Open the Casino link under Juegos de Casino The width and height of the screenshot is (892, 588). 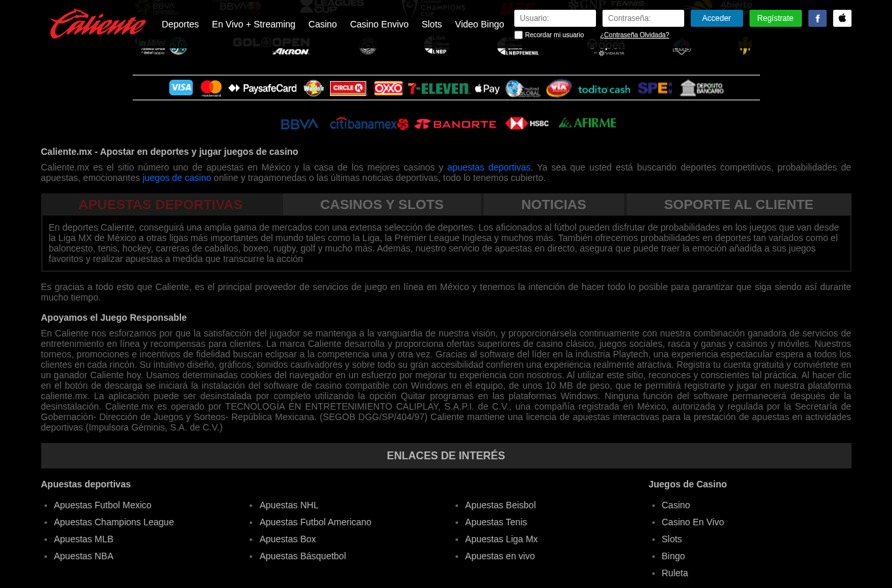pyautogui.click(x=676, y=505)
